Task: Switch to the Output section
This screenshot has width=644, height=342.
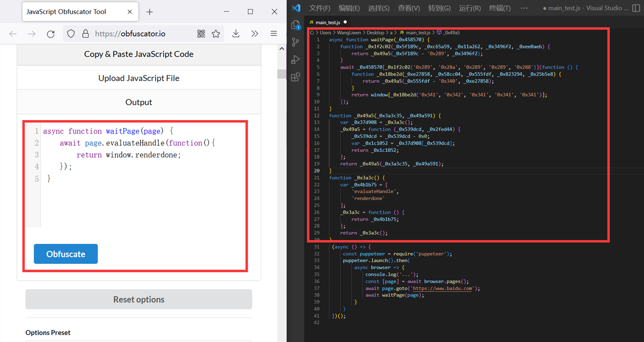Action: 138,102
